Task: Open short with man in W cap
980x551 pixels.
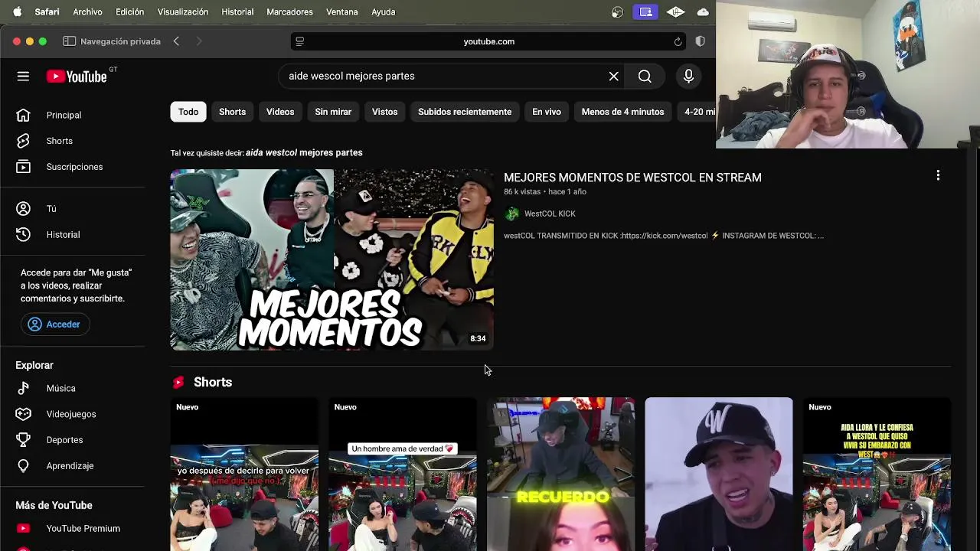Action: pyautogui.click(x=719, y=474)
